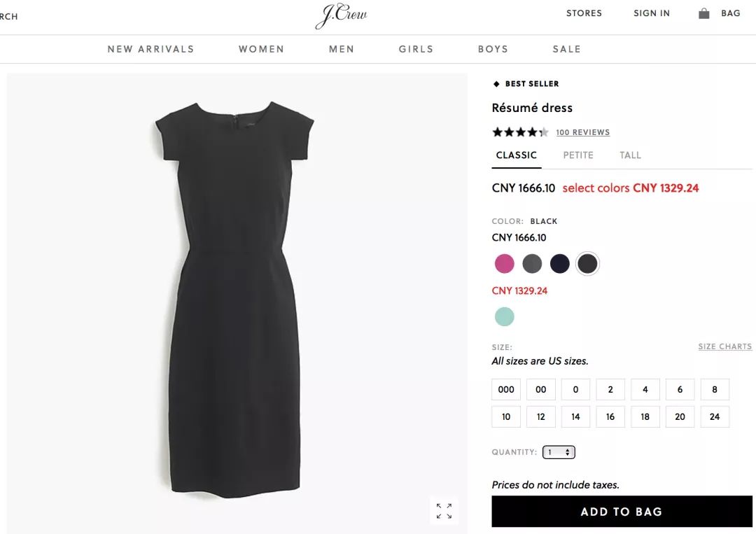The width and height of the screenshot is (756, 534).
Task: Choose the gray color swatch
Action: [x=532, y=264]
